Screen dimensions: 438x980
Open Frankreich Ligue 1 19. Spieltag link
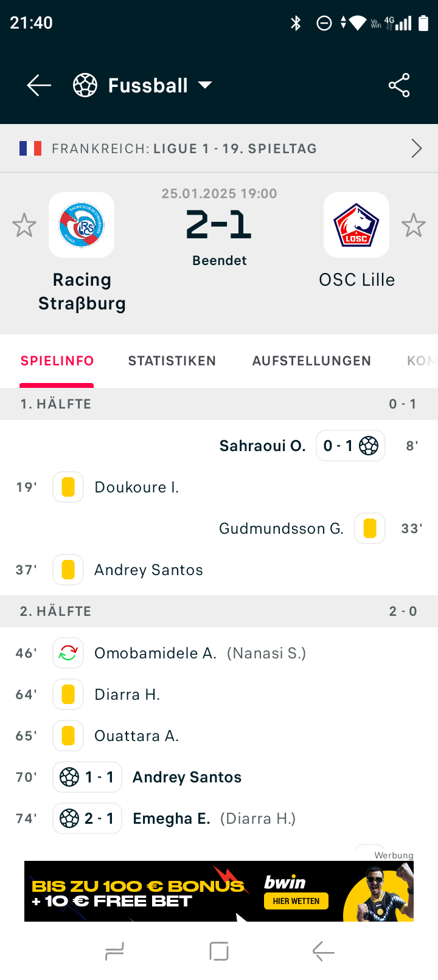[x=184, y=149]
